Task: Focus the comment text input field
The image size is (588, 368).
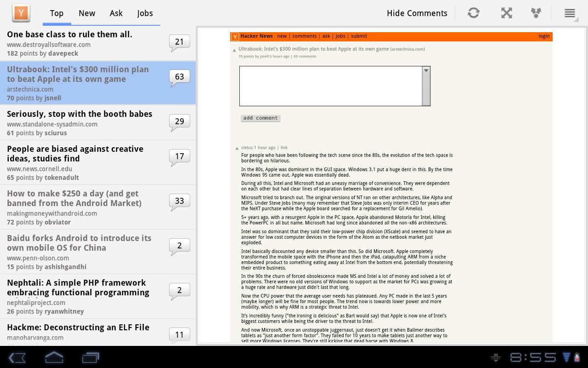Action: point(332,86)
